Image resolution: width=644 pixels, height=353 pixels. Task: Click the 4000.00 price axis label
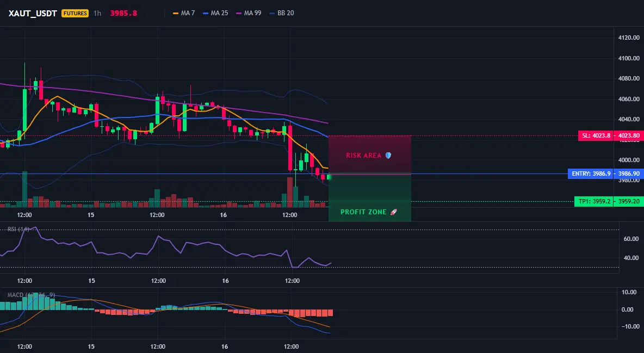(629, 160)
